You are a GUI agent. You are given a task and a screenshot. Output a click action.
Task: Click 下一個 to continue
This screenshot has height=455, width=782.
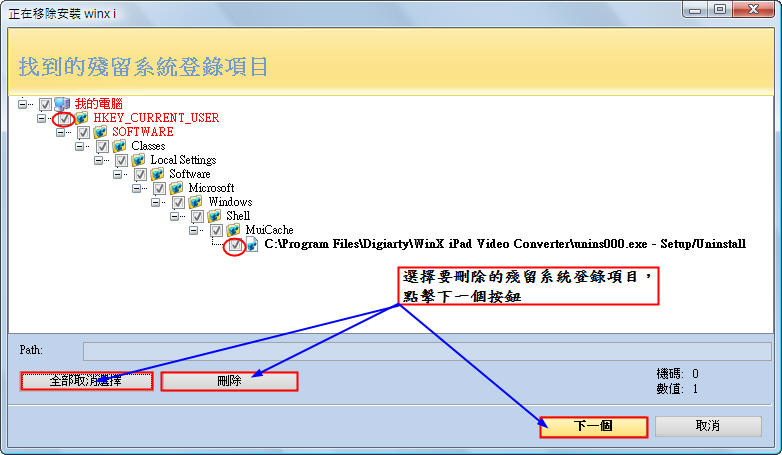593,426
